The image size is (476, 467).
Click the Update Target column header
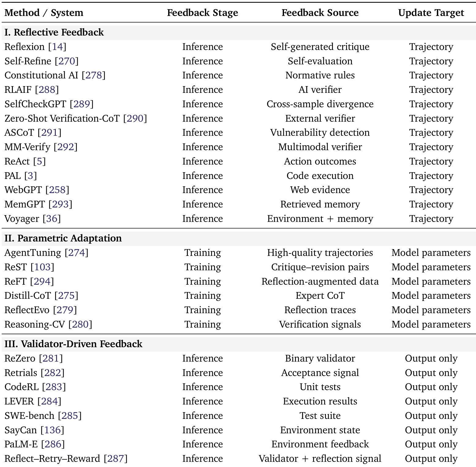click(431, 13)
